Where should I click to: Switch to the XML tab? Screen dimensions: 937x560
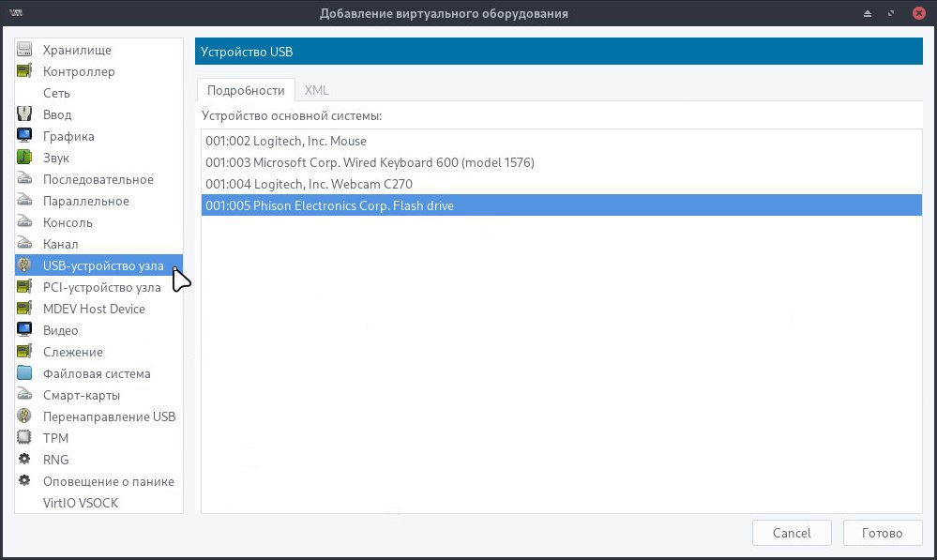point(317,90)
